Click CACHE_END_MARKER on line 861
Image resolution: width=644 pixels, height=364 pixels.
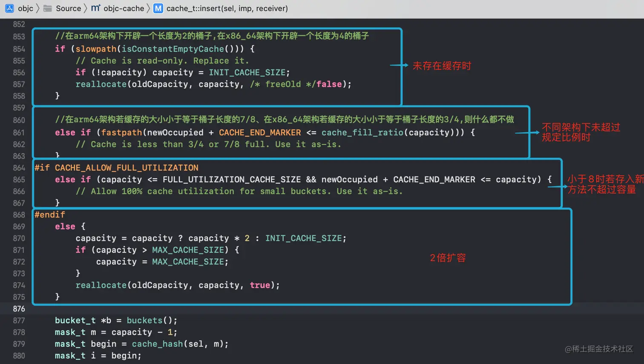[x=260, y=132]
